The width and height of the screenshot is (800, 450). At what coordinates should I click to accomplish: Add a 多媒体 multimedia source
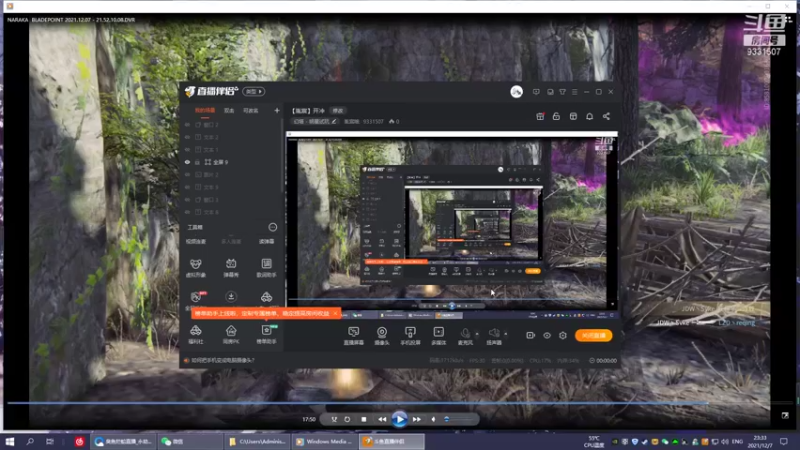(x=438, y=336)
